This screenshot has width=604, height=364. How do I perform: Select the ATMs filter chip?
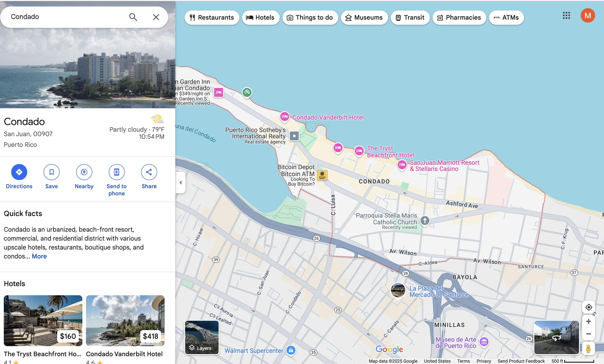pos(506,18)
